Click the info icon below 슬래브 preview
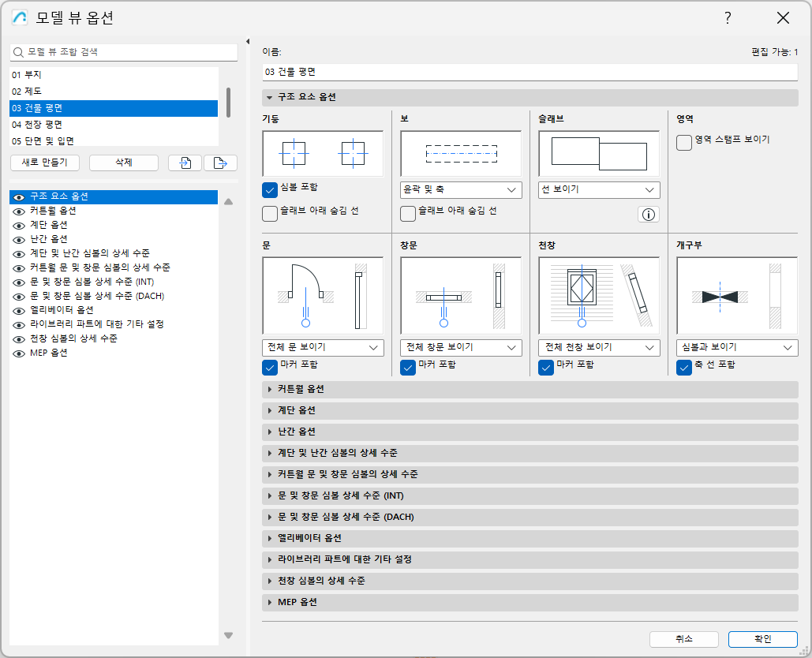 point(648,214)
